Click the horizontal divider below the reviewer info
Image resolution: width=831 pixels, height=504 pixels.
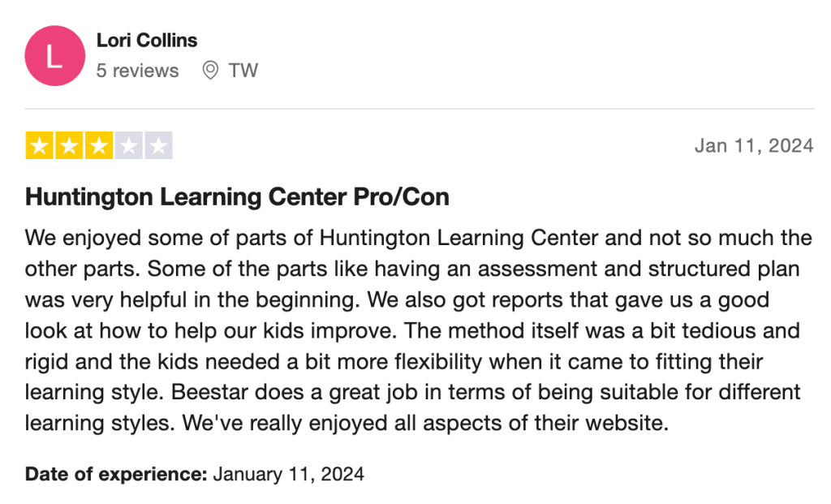tap(419, 108)
